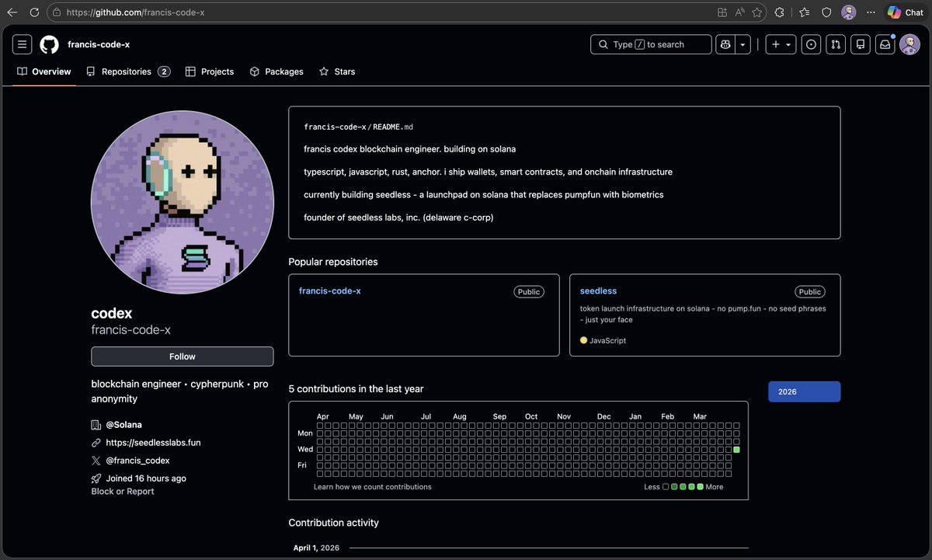Open the Repositories icon in header
The width and height of the screenshot is (932, 560).
click(860, 44)
